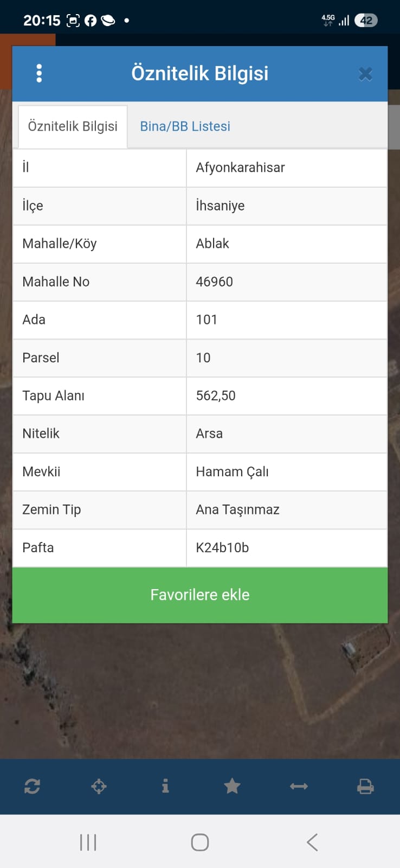Switch to the Bina/BB Listesi tab
The height and width of the screenshot is (868, 400).
[x=185, y=126]
